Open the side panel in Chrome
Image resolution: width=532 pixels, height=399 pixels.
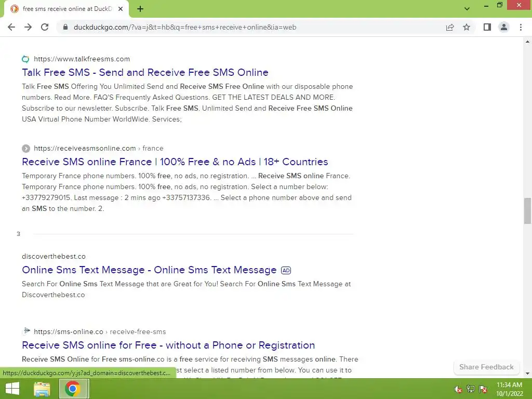[x=487, y=27]
